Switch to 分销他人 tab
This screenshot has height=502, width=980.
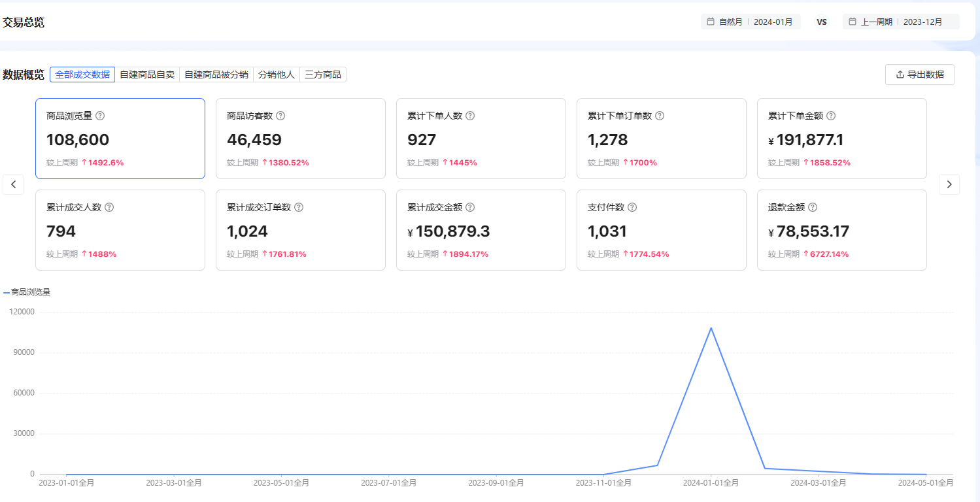(x=277, y=75)
